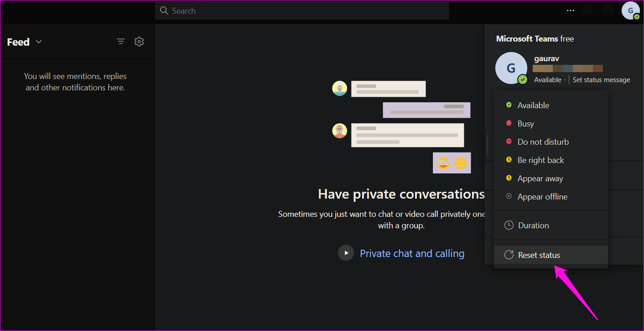Click the Appear away clock icon

point(509,178)
